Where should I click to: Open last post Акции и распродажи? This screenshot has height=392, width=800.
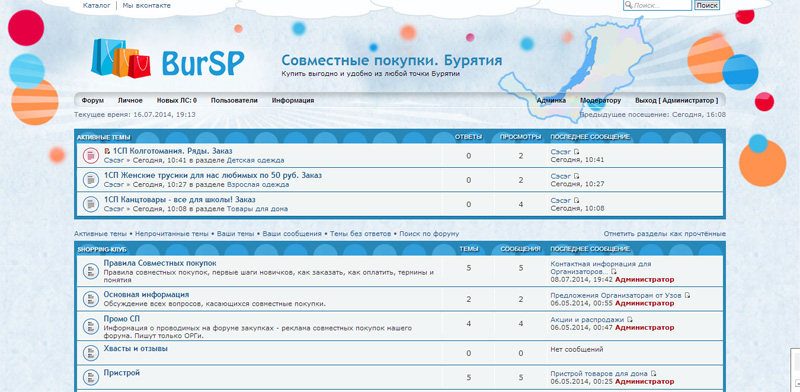tap(587, 320)
